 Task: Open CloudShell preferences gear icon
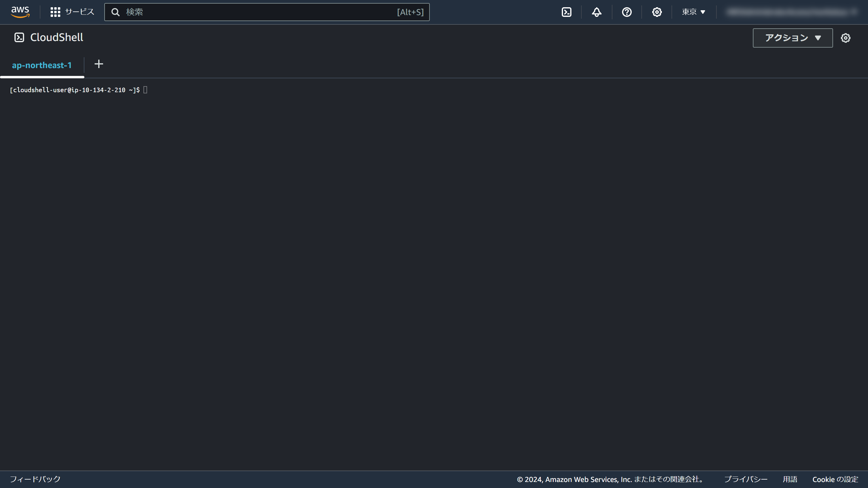(x=845, y=38)
